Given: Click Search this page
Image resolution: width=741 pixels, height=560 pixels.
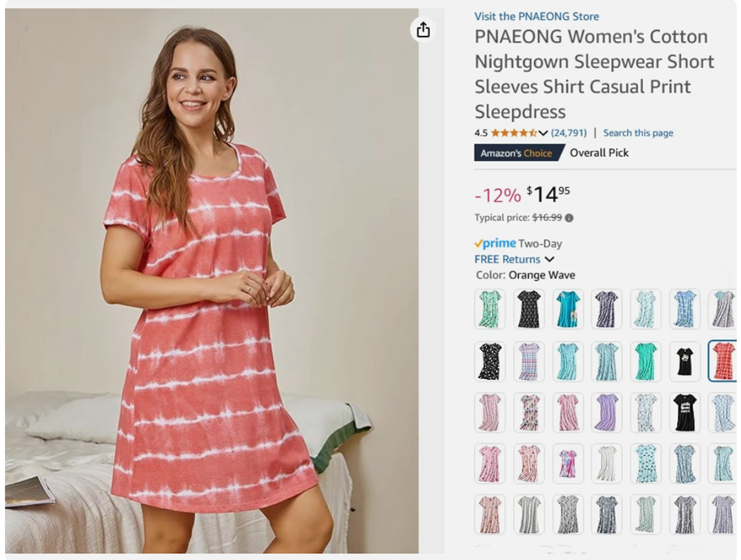Looking at the screenshot, I should click(x=638, y=132).
